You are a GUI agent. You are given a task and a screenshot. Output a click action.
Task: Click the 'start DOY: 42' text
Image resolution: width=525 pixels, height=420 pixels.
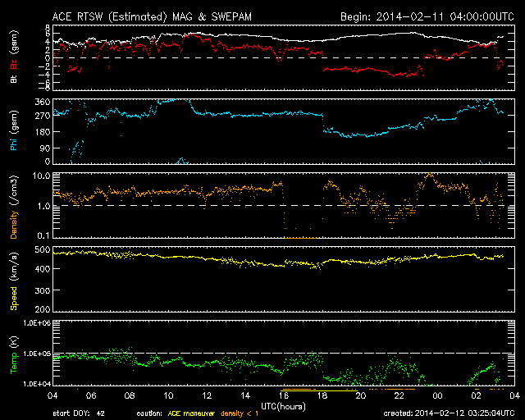(79, 413)
